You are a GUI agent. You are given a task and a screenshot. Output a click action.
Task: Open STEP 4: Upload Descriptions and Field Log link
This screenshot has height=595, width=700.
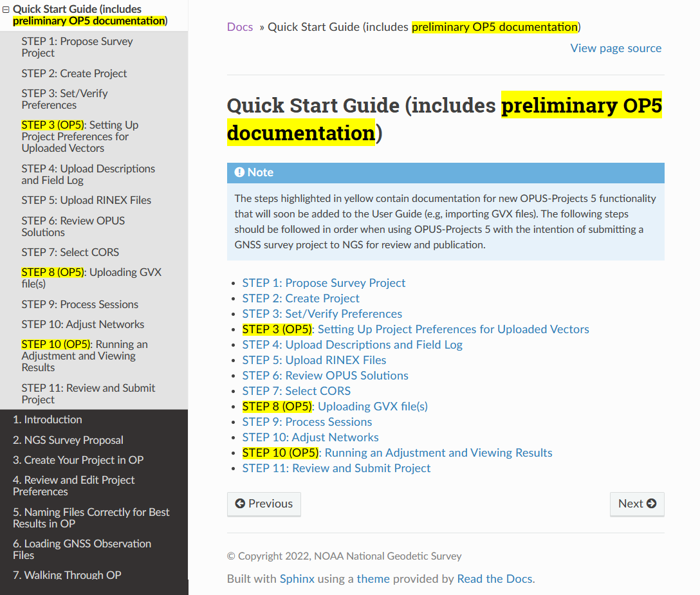pyautogui.click(x=352, y=345)
